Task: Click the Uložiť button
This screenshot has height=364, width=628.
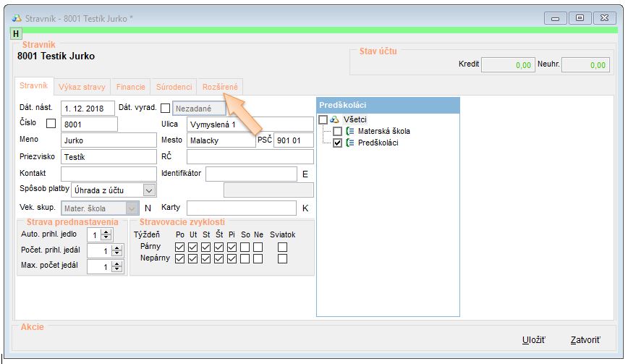Action: click(533, 340)
